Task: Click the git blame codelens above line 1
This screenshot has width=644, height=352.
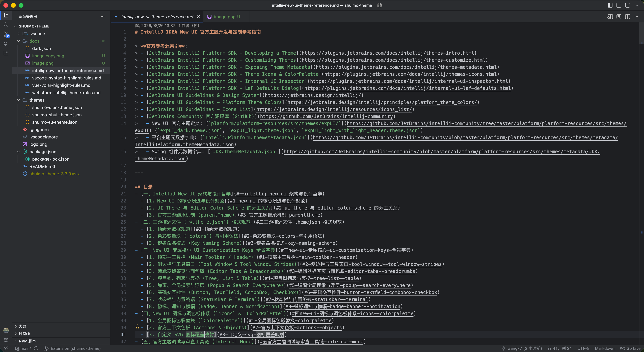Action: [167, 25]
